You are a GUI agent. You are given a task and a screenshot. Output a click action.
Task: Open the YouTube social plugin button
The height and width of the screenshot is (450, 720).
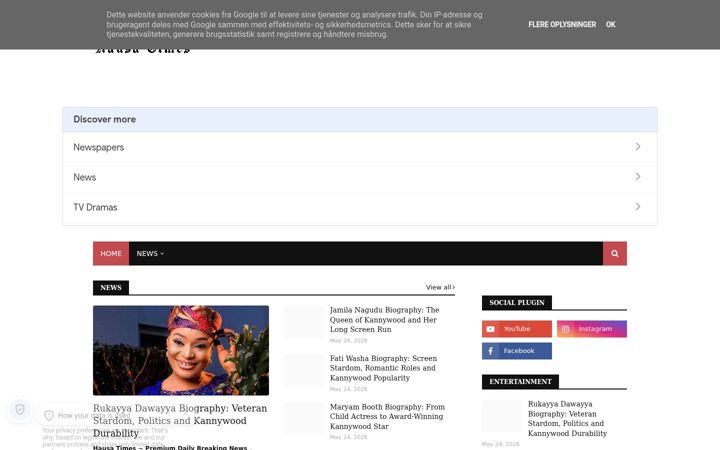tap(517, 329)
